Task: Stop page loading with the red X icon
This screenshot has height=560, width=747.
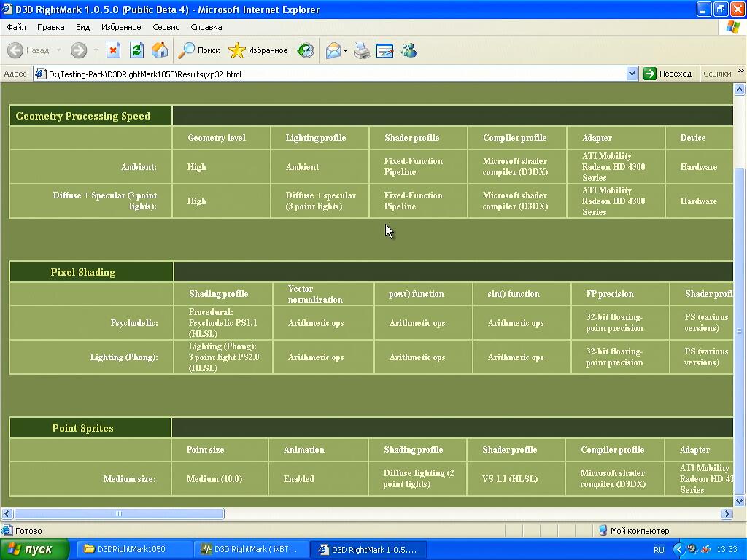Action: tap(113, 50)
